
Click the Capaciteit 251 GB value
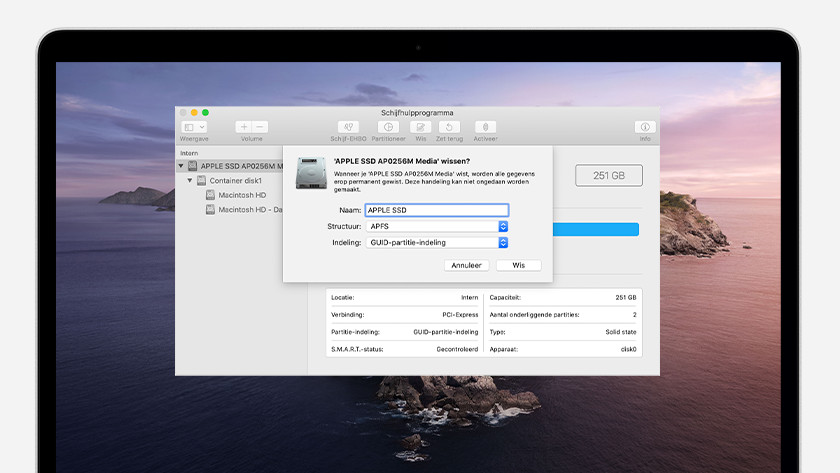pos(626,297)
